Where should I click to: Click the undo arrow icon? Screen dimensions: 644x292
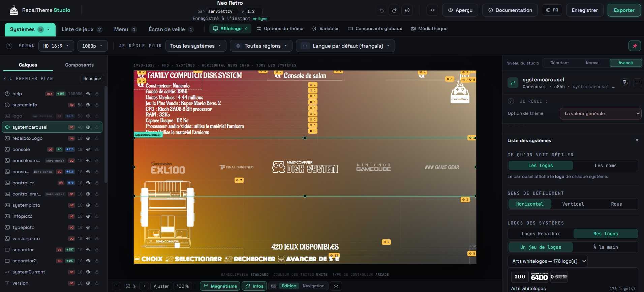pos(381,10)
